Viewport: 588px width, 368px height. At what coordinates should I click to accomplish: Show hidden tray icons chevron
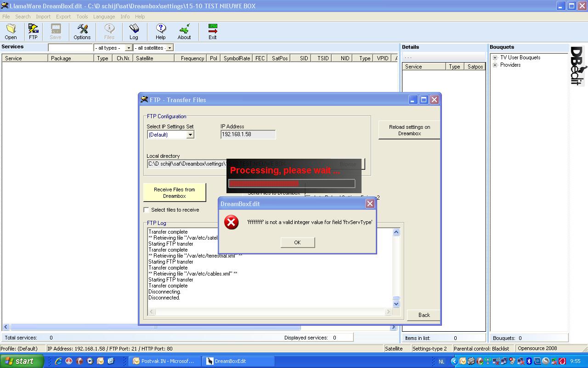[x=454, y=361]
